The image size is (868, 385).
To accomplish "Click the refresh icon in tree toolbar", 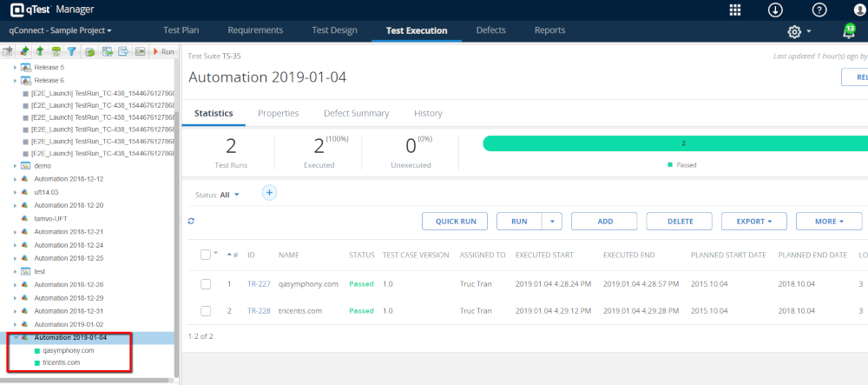I will pos(89,52).
